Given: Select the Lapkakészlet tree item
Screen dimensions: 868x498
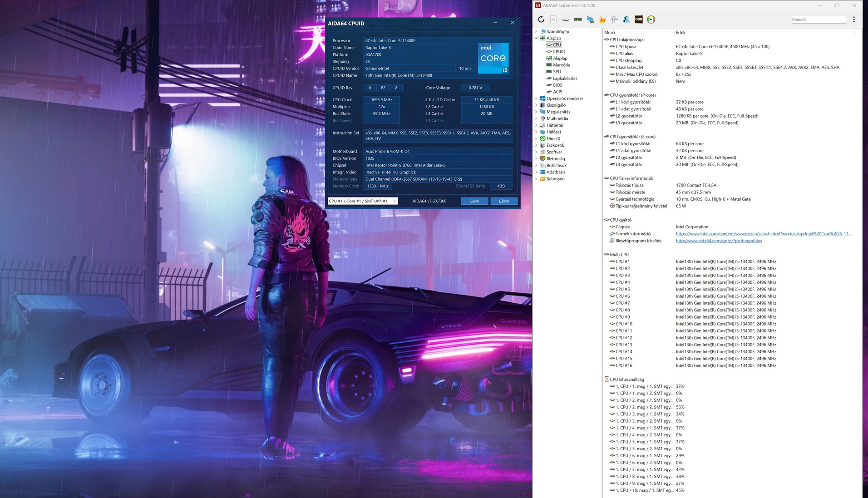Looking at the screenshot, I should (x=565, y=79).
